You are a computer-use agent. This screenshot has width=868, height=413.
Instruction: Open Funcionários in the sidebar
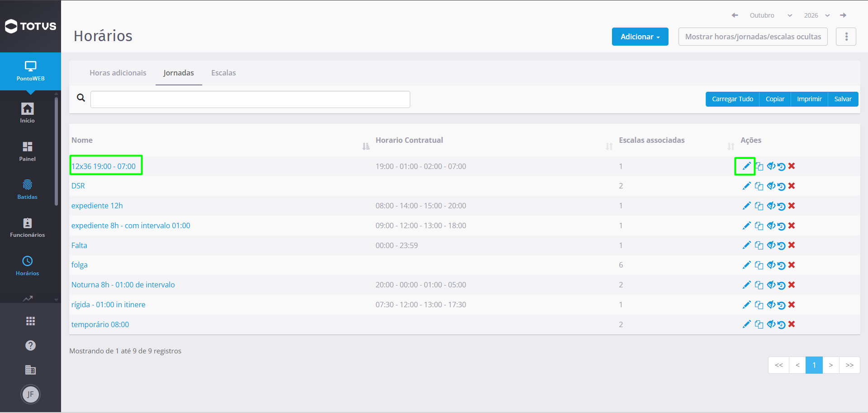pos(27,227)
